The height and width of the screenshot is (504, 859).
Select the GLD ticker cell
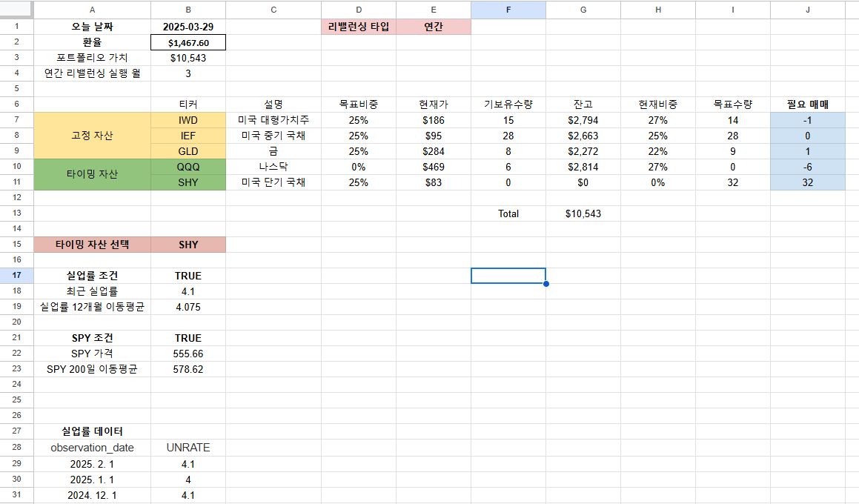click(x=188, y=150)
